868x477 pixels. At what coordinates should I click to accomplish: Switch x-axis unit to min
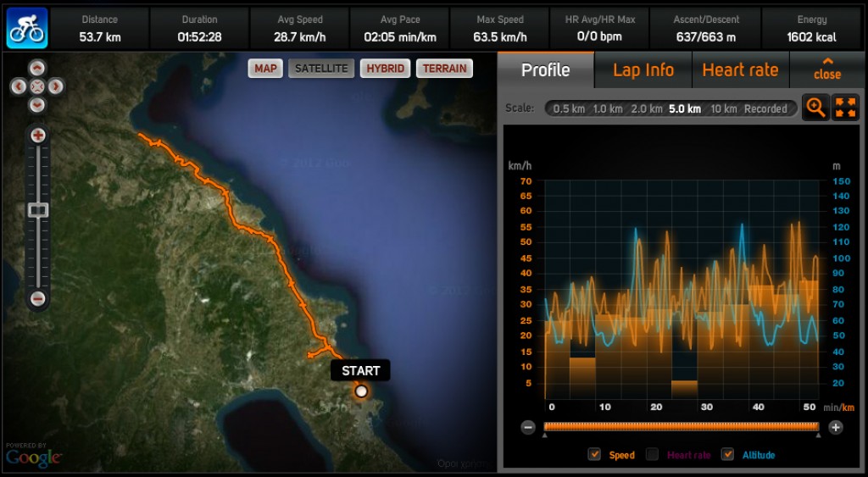(x=831, y=408)
